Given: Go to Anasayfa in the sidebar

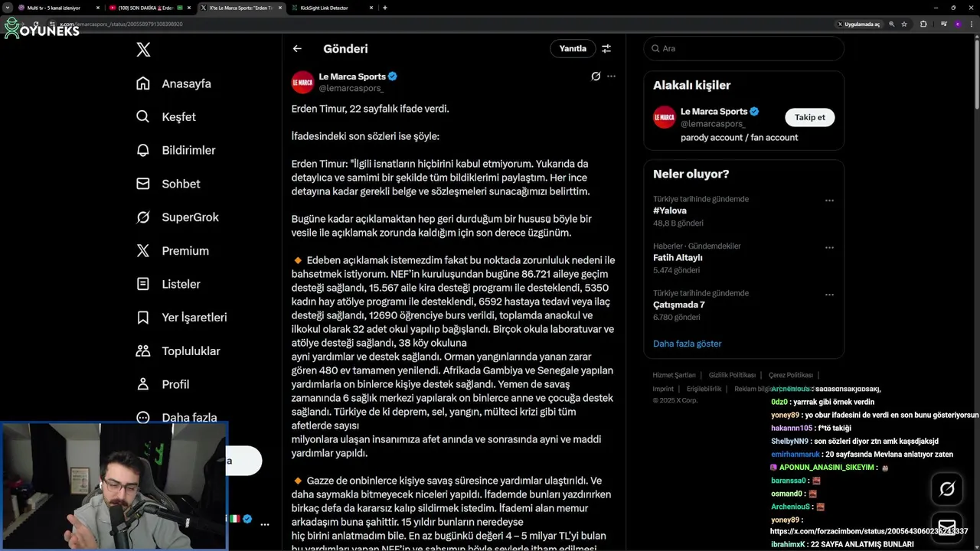Looking at the screenshot, I should coord(173,83).
